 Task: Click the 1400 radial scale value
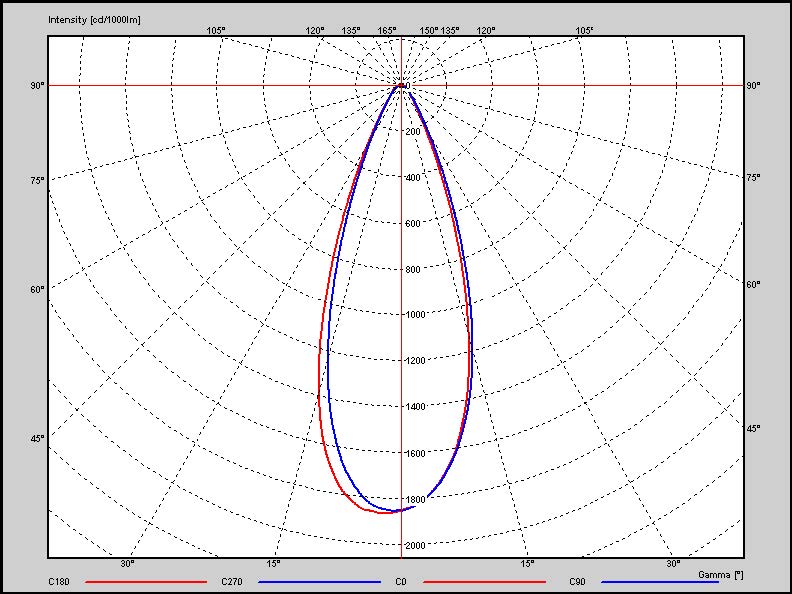(x=414, y=406)
